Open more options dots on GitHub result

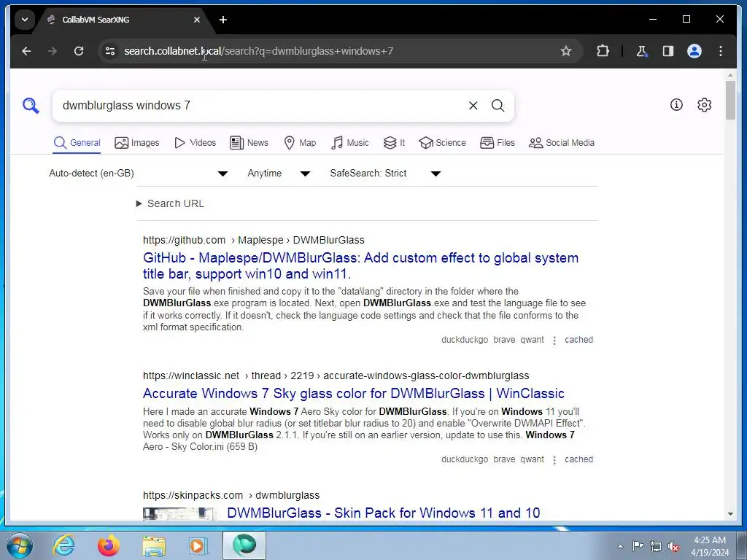(554, 341)
